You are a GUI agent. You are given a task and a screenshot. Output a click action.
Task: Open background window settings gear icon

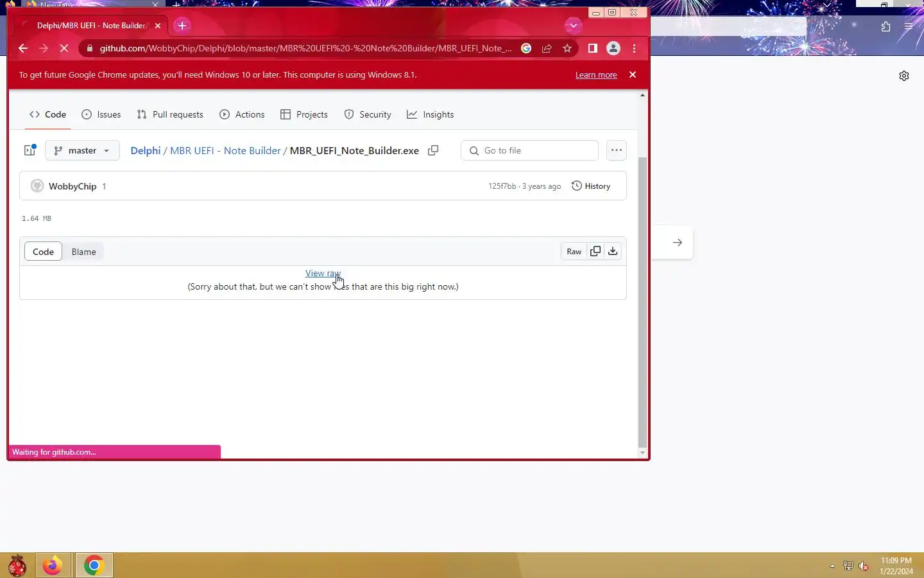pos(904,76)
